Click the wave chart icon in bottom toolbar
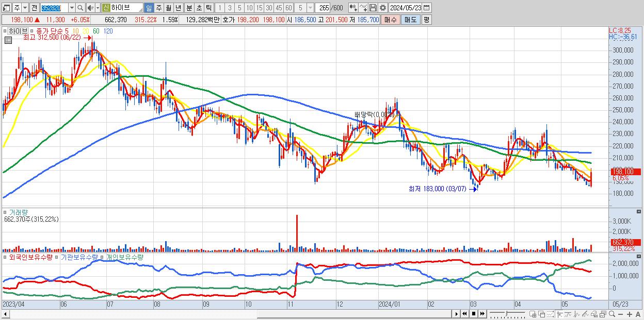Screen dimensions: 644x320 point(577,314)
